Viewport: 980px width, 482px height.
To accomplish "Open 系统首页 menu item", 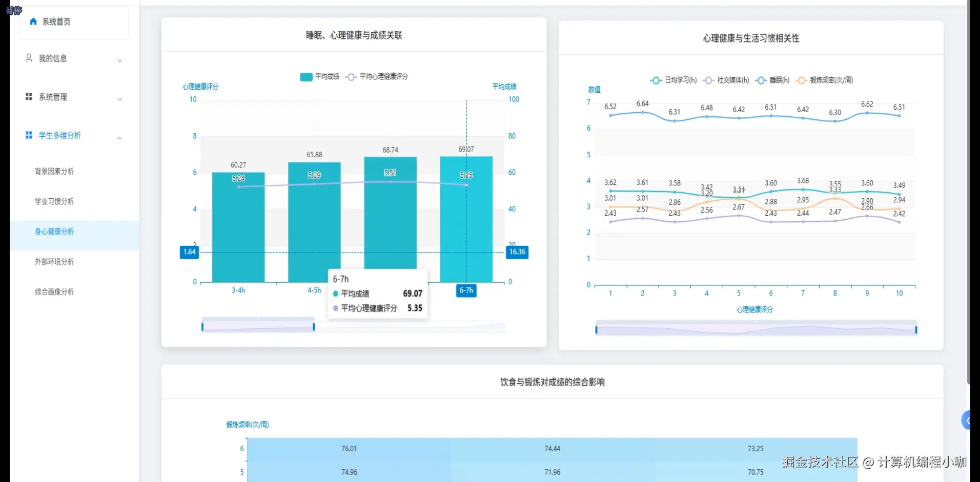I will [x=74, y=22].
